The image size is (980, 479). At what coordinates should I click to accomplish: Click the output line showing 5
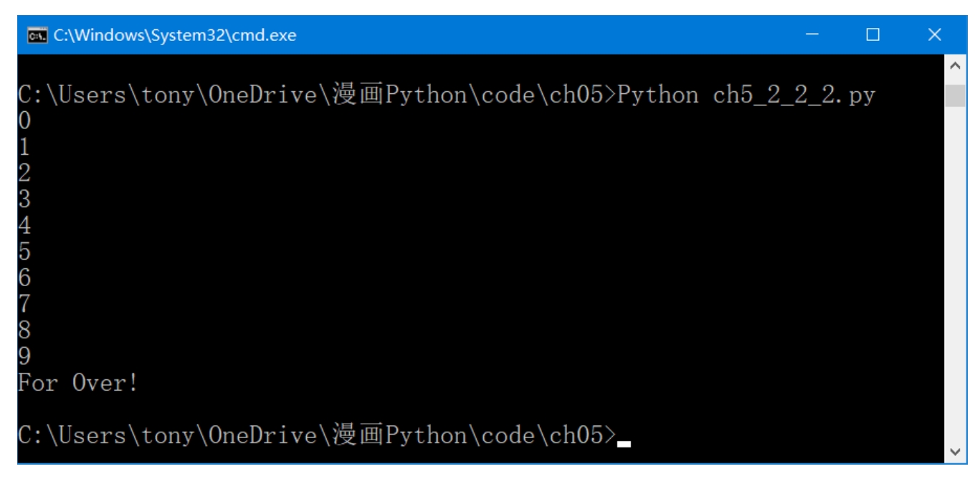[x=25, y=252]
